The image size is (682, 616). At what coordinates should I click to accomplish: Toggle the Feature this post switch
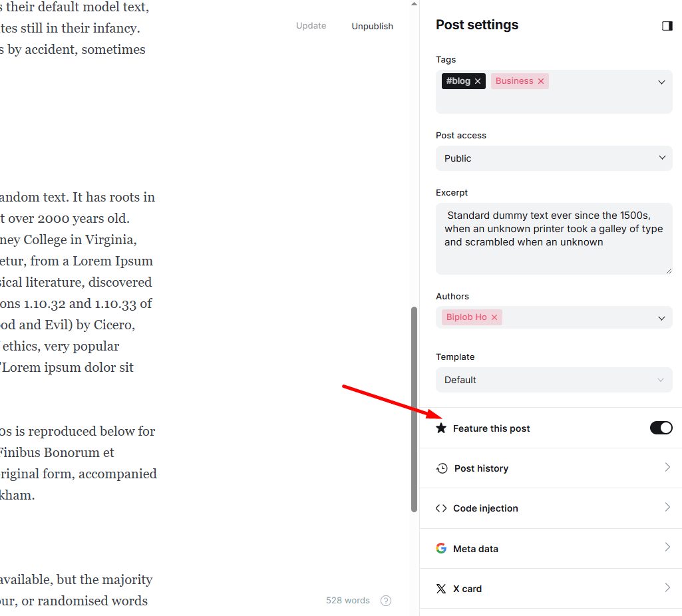pyautogui.click(x=661, y=428)
